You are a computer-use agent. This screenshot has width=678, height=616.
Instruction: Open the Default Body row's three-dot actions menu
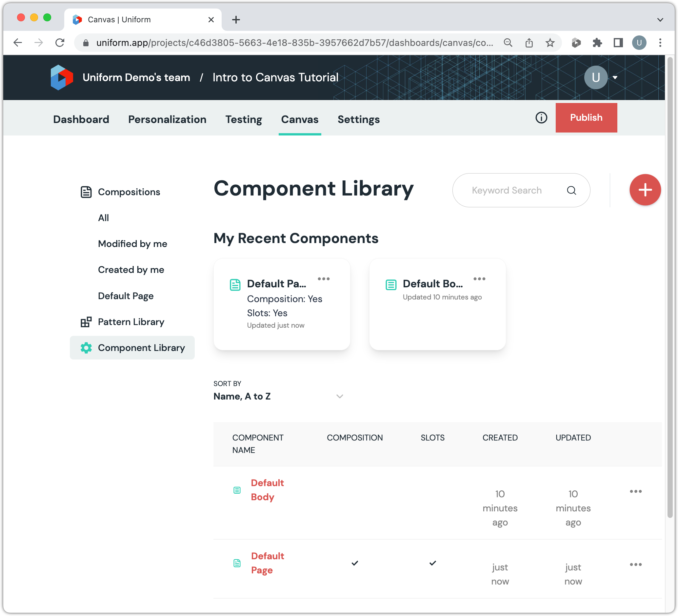click(635, 491)
